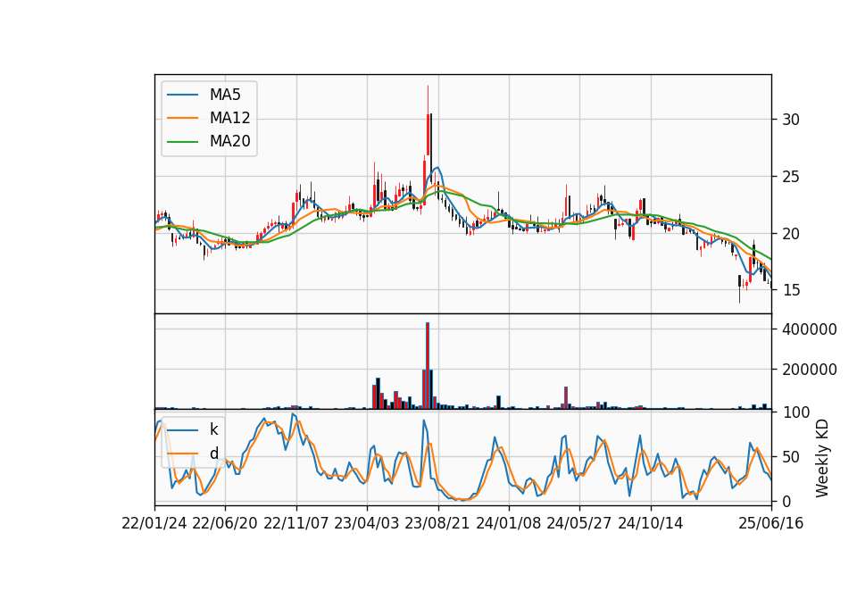This screenshot has width=857, height=616.
Task: Click the 23/08/21 date axis label
Action: tap(437, 523)
